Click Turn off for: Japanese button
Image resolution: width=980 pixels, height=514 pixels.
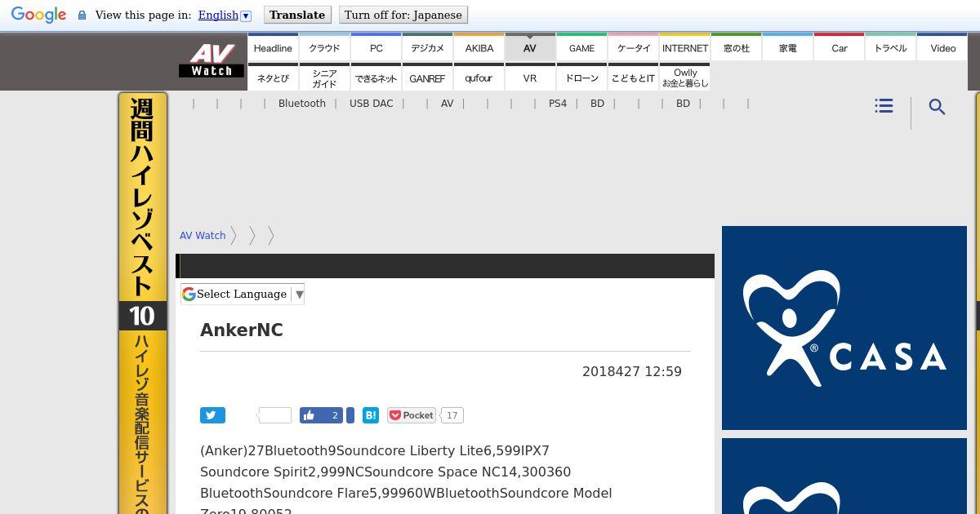pos(403,15)
